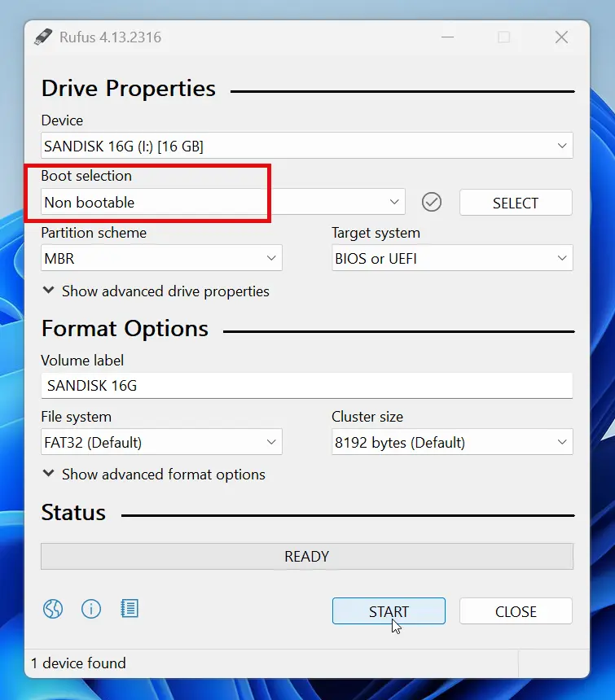This screenshot has height=700, width=615.
Task: Click the Format Options heading
Action: [x=125, y=329]
